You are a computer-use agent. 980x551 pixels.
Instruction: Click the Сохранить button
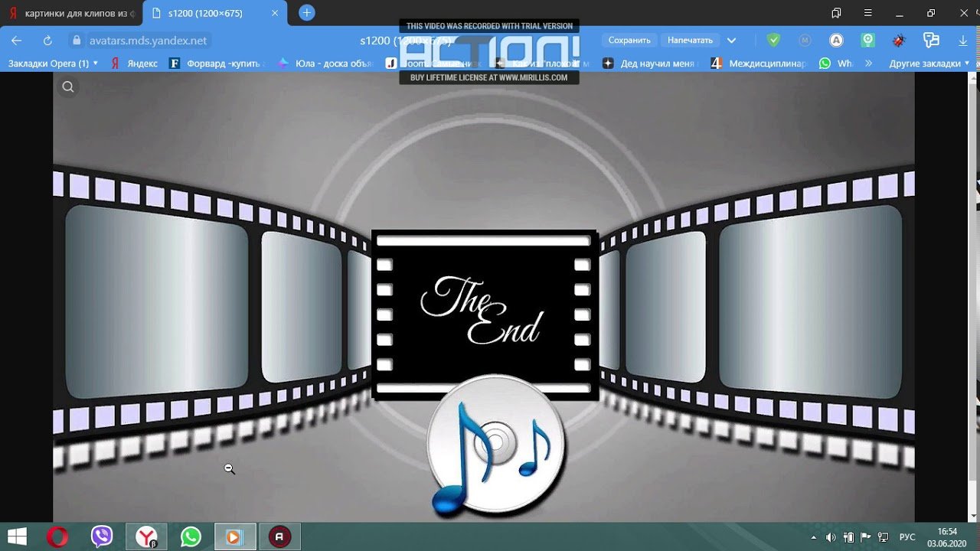629,41
